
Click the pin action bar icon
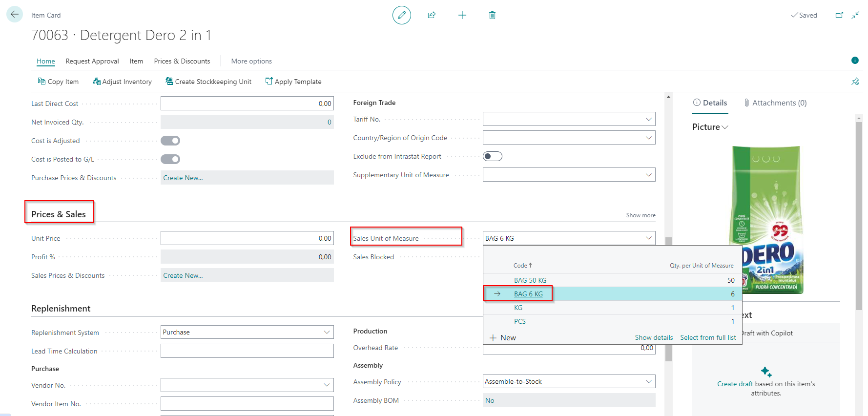coord(855,82)
